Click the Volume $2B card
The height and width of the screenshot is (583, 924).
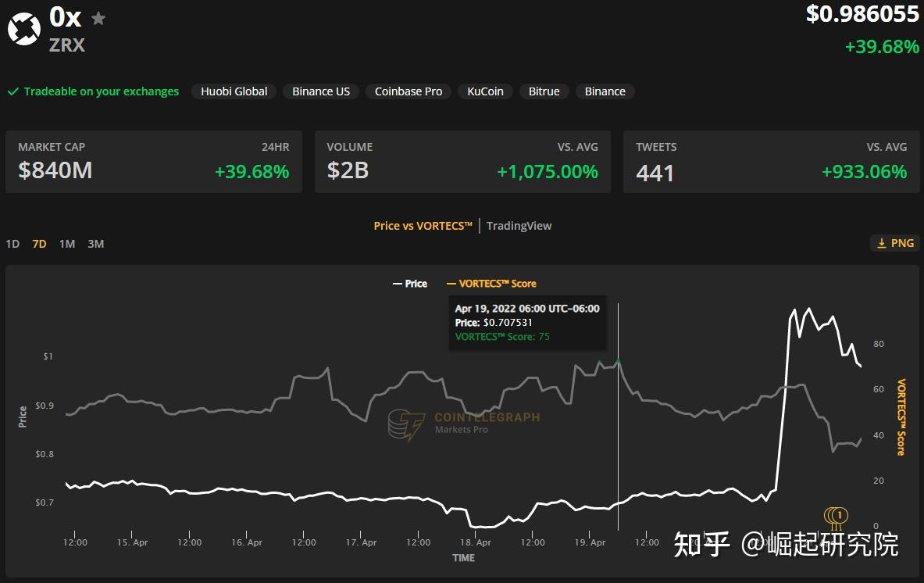click(x=462, y=162)
